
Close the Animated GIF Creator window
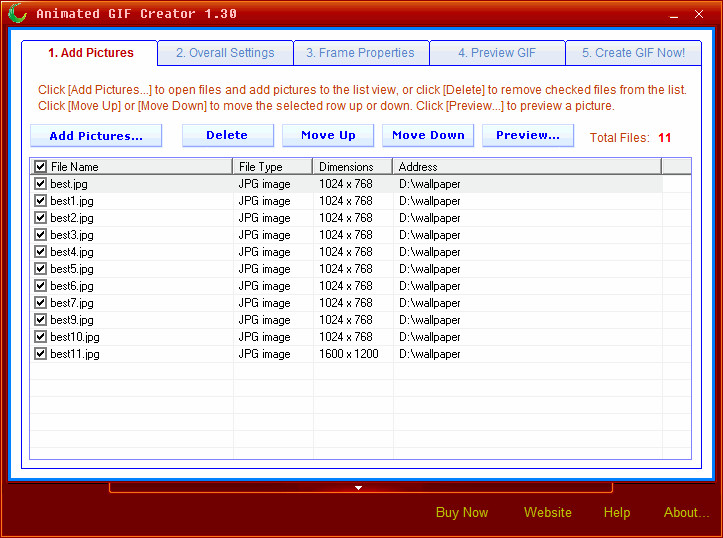tap(699, 14)
